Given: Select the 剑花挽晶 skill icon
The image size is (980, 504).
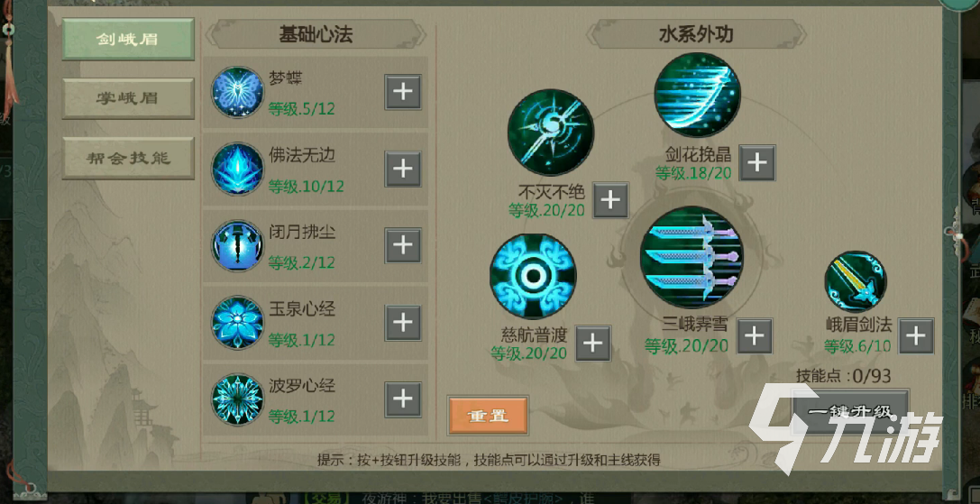Looking at the screenshot, I should click(x=698, y=95).
